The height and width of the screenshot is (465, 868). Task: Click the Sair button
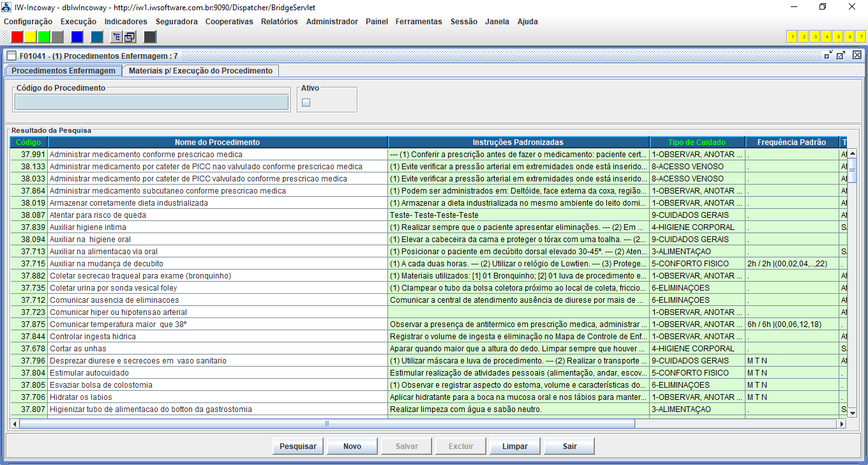[x=570, y=446]
